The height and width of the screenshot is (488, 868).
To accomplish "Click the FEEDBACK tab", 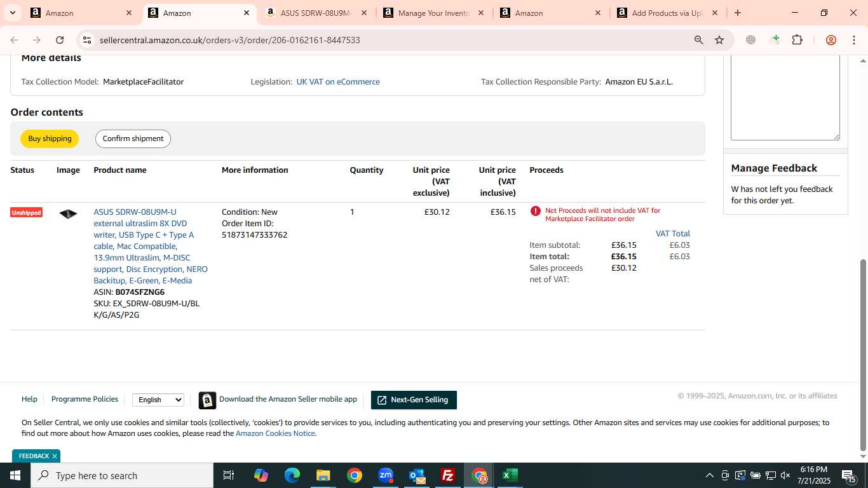I will click(x=34, y=456).
